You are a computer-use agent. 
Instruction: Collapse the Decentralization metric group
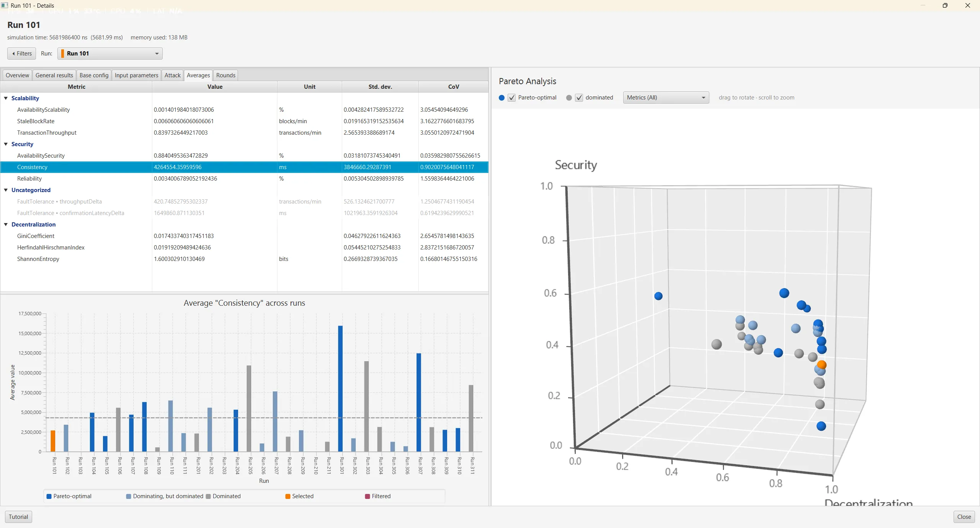[x=6, y=225]
